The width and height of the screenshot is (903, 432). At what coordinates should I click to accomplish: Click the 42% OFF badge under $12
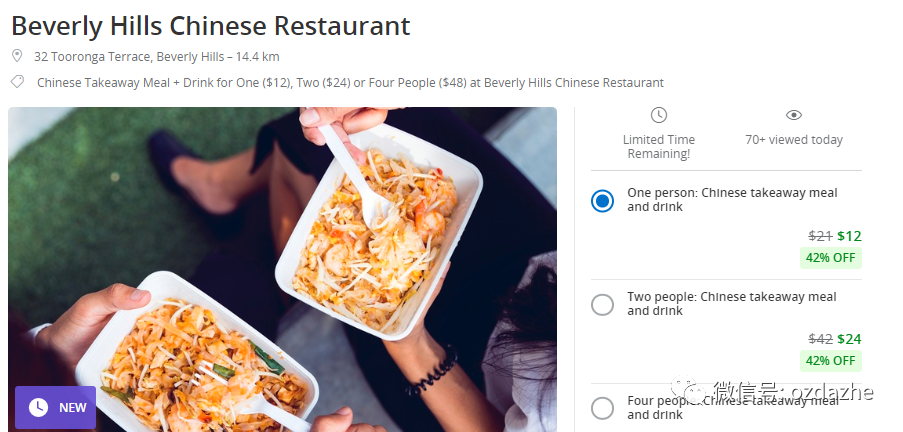click(x=830, y=257)
